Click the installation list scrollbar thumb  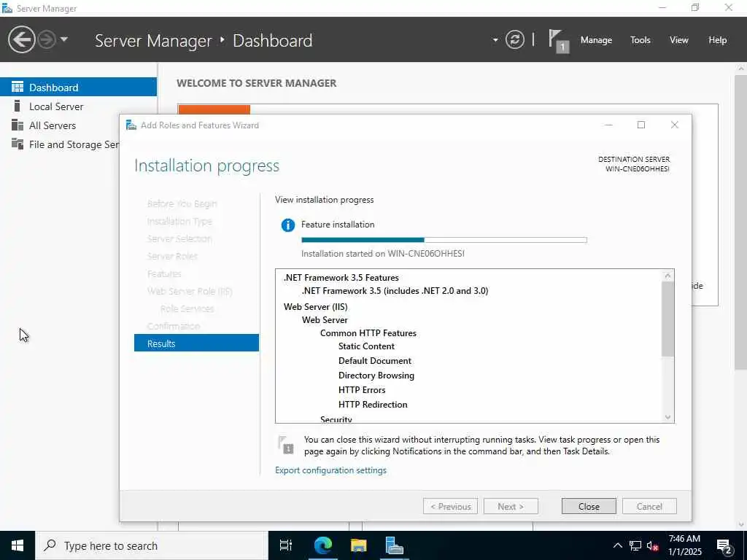pyautogui.click(x=667, y=319)
